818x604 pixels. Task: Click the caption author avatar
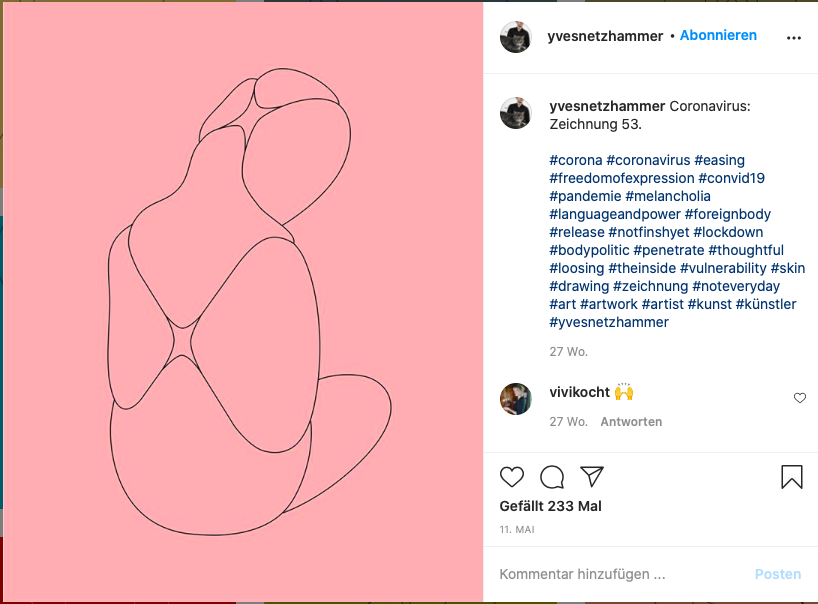coord(516,113)
